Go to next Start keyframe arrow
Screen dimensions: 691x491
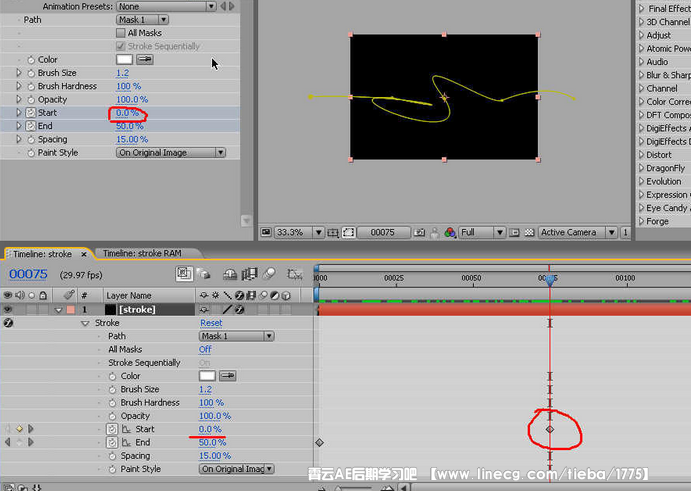[x=31, y=429]
